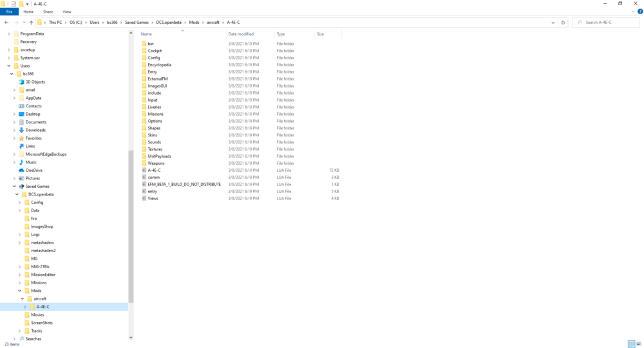Sort by Size column header
The image size is (644, 348).
328,34
